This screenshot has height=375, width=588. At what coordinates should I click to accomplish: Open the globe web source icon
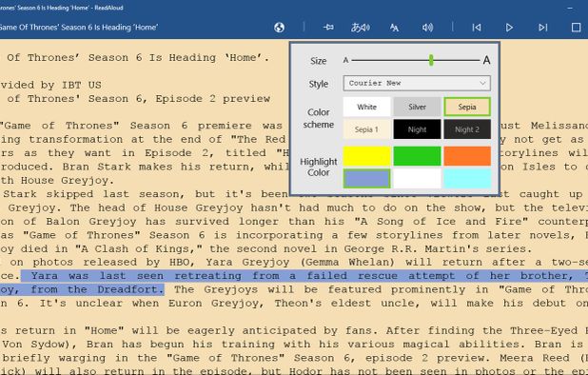click(x=279, y=28)
